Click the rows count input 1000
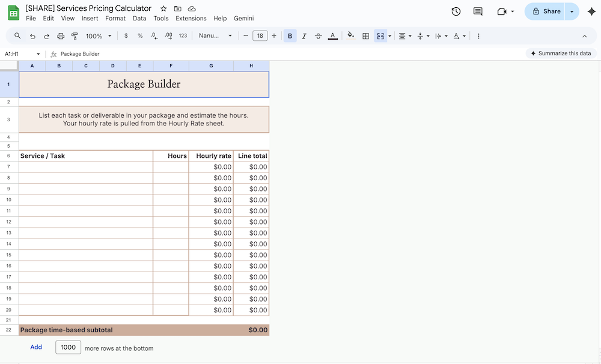 69,347
